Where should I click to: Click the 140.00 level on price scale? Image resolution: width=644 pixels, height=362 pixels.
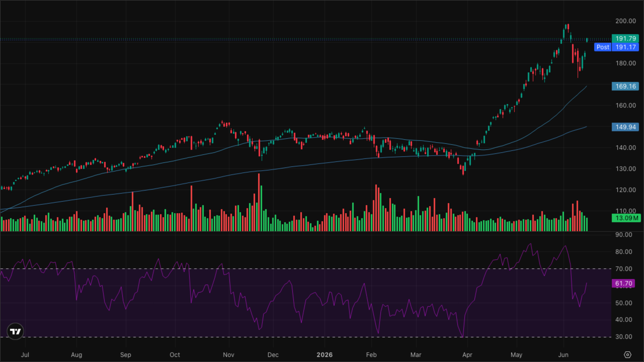625,148
